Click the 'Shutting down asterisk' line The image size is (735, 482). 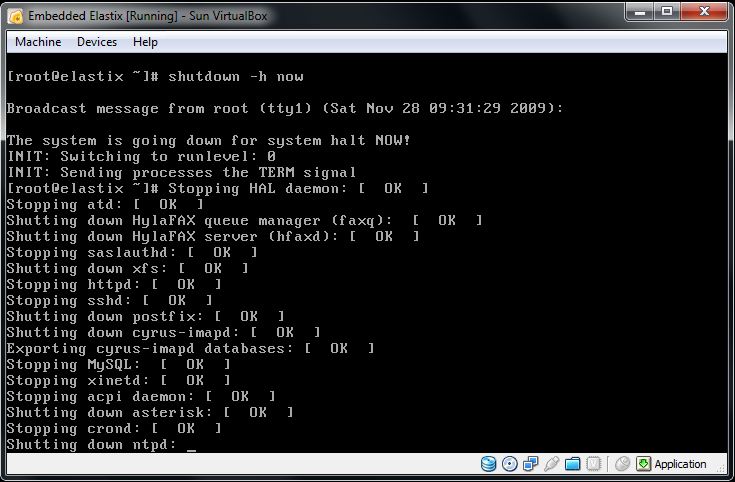pyautogui.click(x=150, y=411)
